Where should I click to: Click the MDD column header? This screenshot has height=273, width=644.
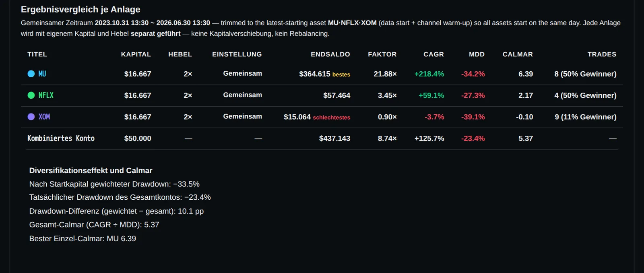point(477,54)
